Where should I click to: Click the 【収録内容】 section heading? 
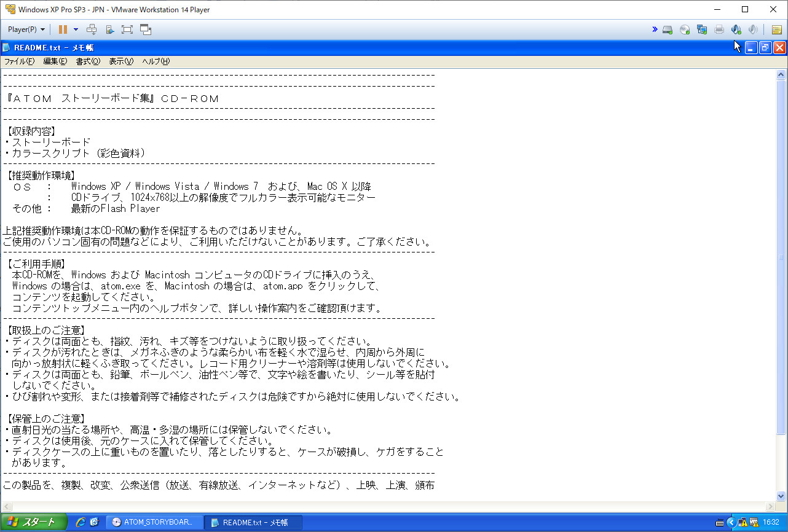[31, 131]
